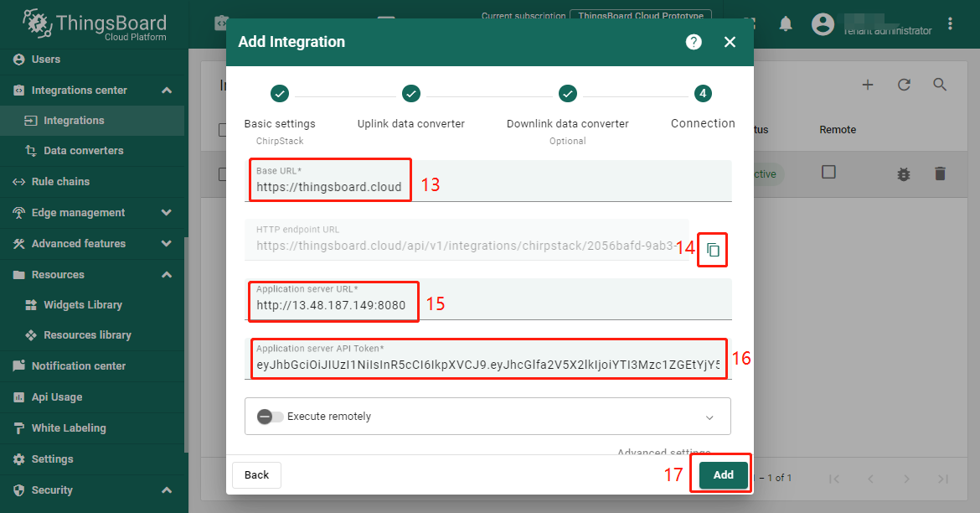Viewport: 980px width, 513px height.
Task: Go to previous page arrow
Action: (x=870, y=479)
